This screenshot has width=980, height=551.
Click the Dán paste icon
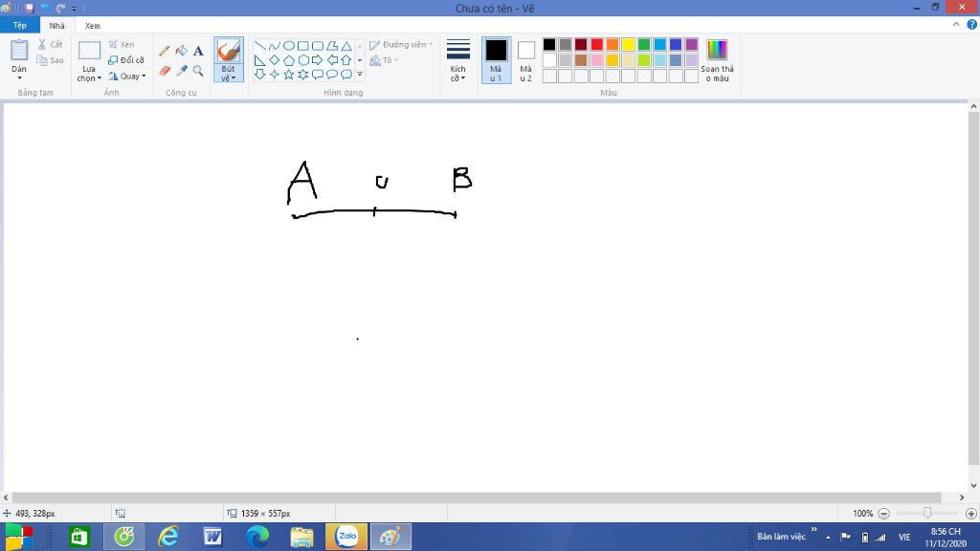[x=19, y=51]
